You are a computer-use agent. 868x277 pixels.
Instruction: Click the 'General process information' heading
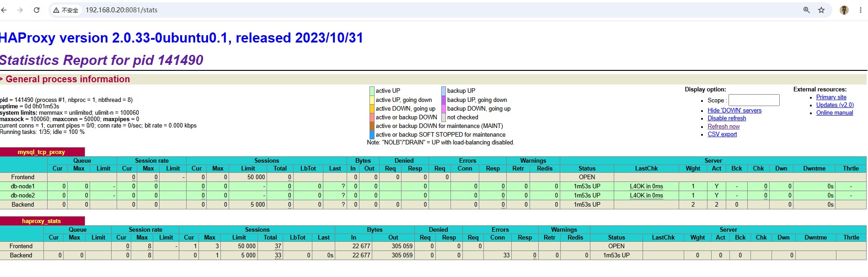(68, 79)
